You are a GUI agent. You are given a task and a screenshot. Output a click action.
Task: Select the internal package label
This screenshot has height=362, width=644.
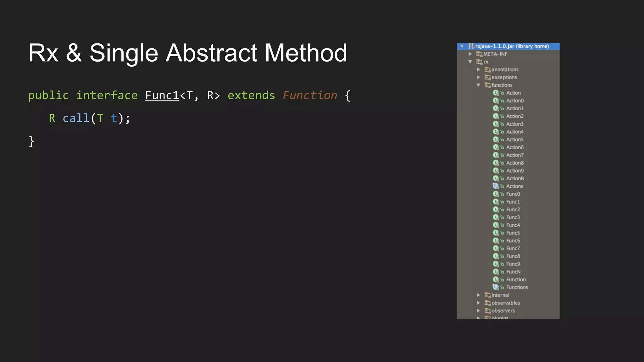pyautogui.click(x=500, y=295)
